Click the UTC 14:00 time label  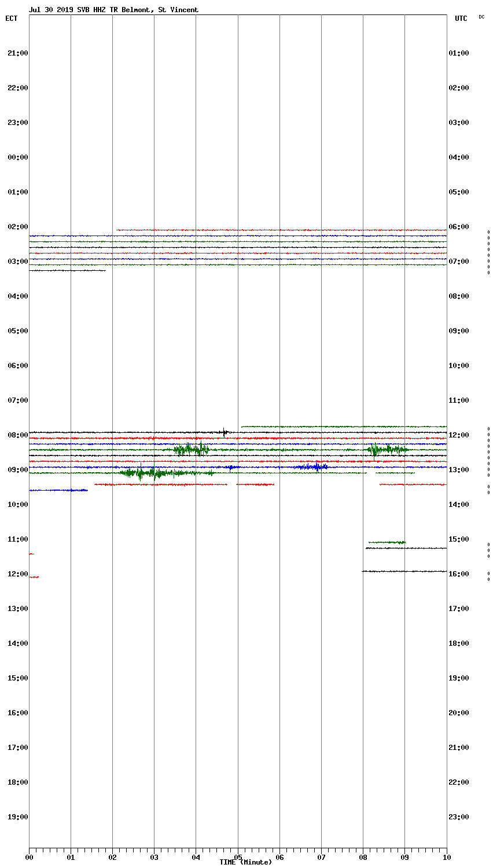point(459,505)
